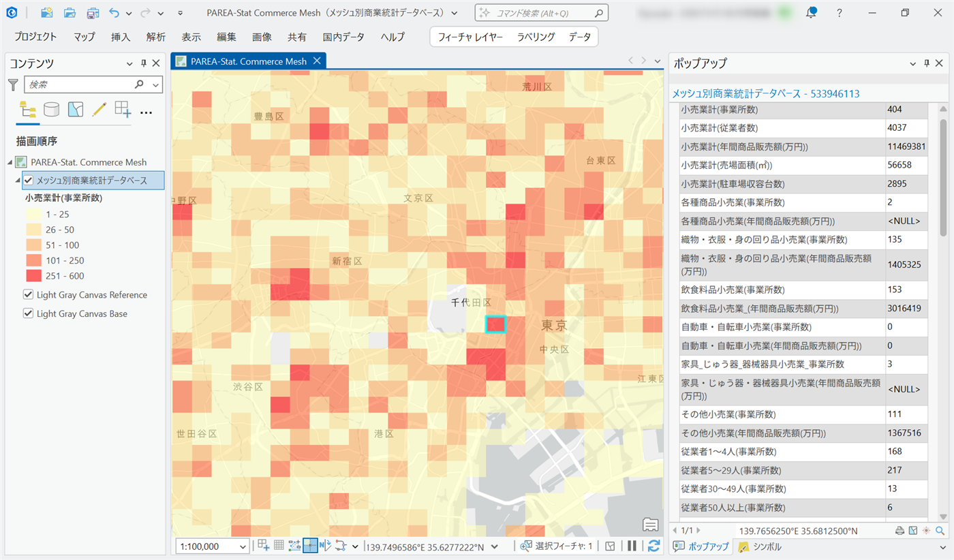Toggle Light Gray Canvas Reference layer visibility
Image resolution: width=954 pixels, height=560 pixels.
pos(29,295)
